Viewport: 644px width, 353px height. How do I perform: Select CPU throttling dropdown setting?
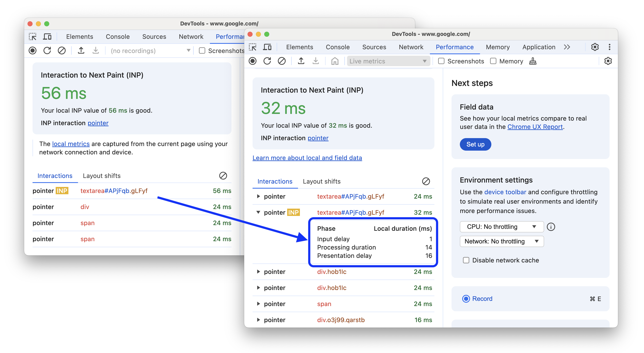(x=500, y=226)
